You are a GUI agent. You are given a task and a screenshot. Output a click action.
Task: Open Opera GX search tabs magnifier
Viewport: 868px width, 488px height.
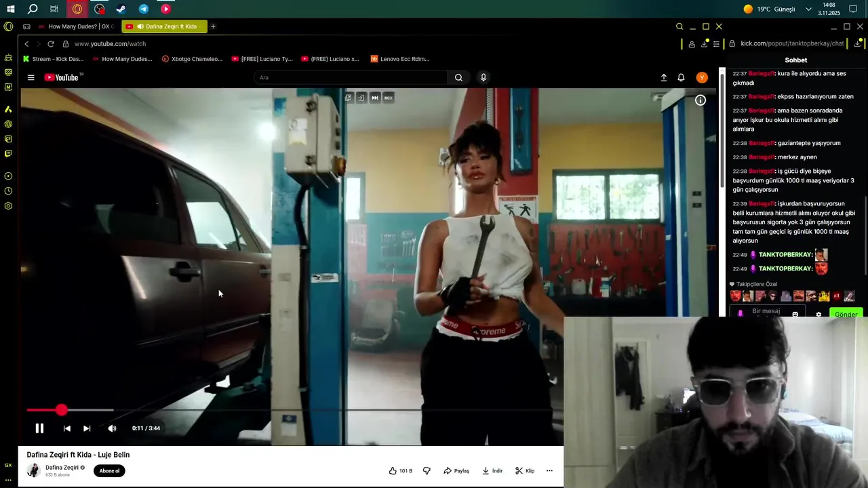(x=679, y=26)
